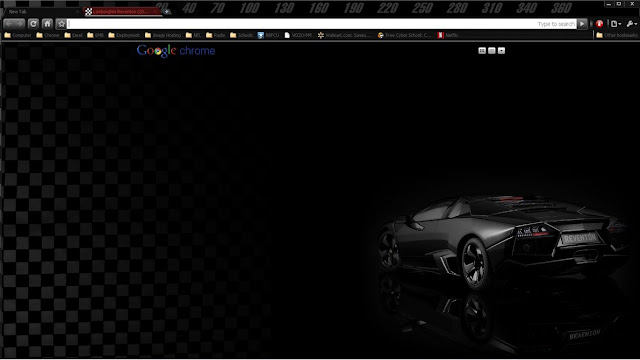The width and height of the screenshot is (640, 360).
Task: Open the home page via house icon
Action: pos(47,24)
